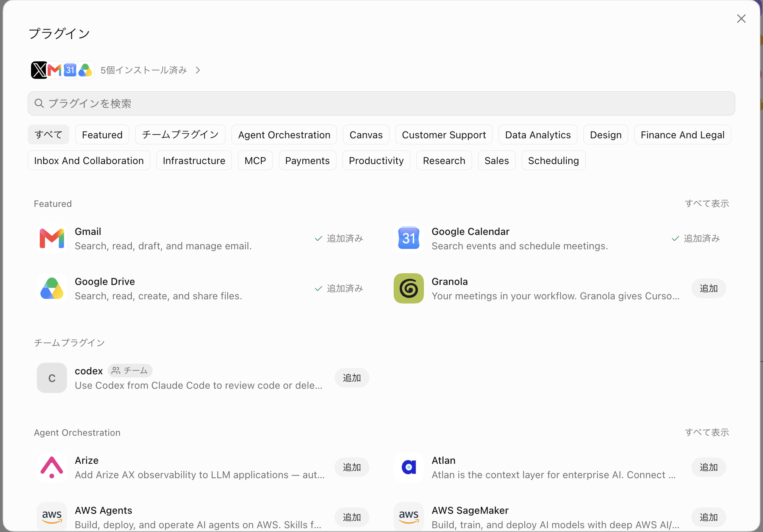Filter by Canvas category
This screenshot has height=532, width=763.
[x=366, y=135]
